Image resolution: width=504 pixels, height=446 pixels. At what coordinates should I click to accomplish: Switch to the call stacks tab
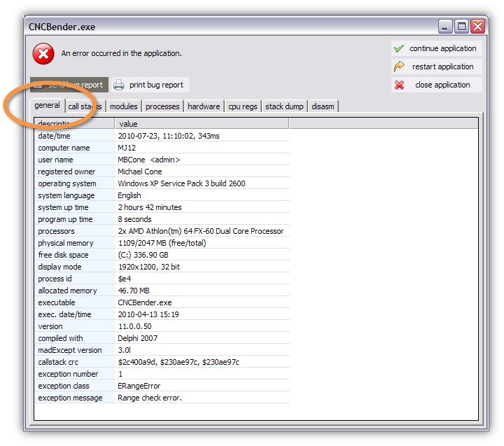pos(84,106)
